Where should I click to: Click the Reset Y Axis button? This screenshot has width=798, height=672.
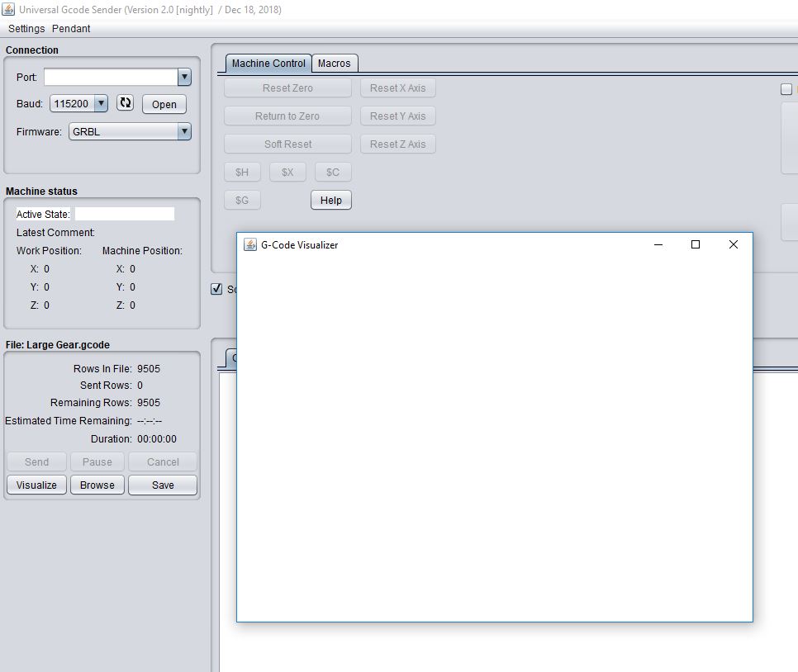pyautogui.click(x=398, y=116)
